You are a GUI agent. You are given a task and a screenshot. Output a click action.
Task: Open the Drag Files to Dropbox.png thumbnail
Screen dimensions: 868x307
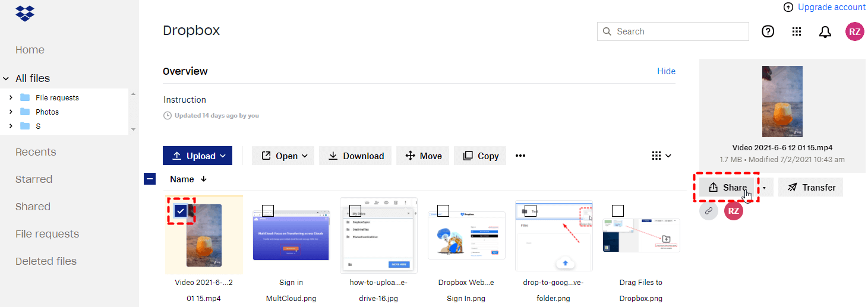[640, 235]
